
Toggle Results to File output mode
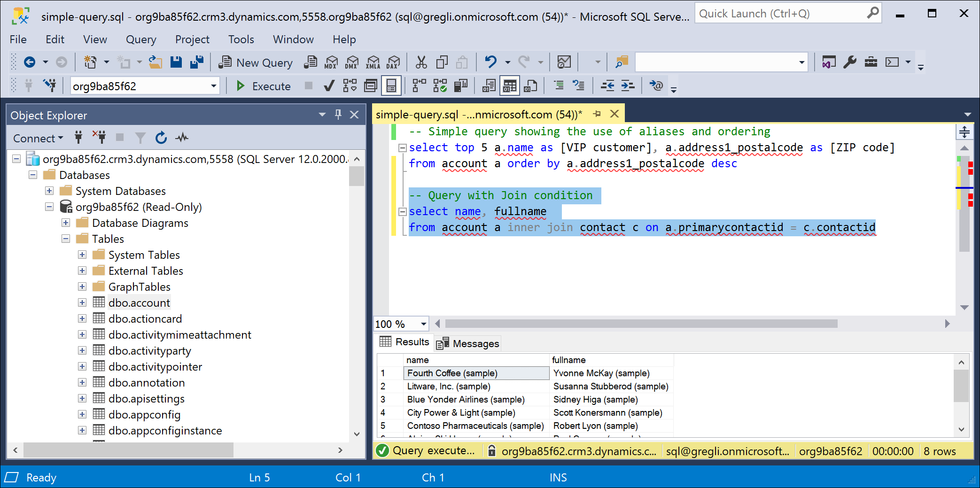point(530,86)
